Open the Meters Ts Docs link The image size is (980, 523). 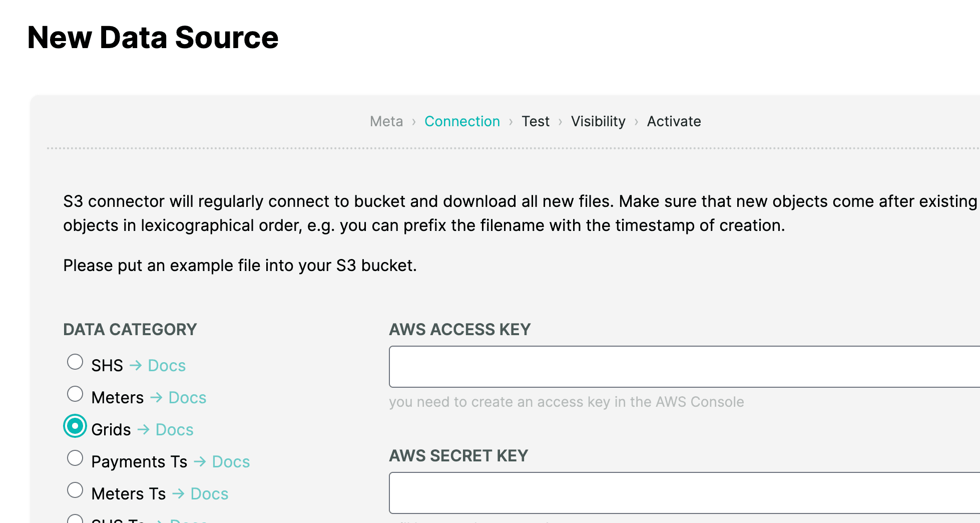(x=209, y=493)
